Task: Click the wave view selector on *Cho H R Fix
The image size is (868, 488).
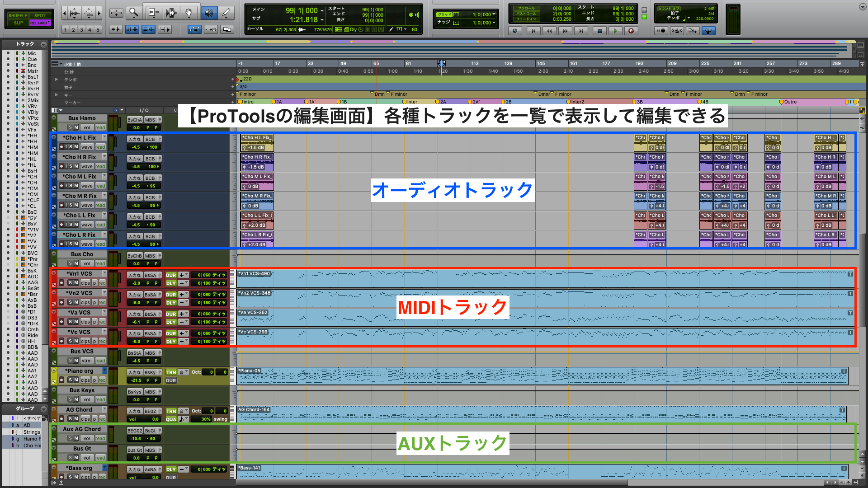Action: click(87, 166)
